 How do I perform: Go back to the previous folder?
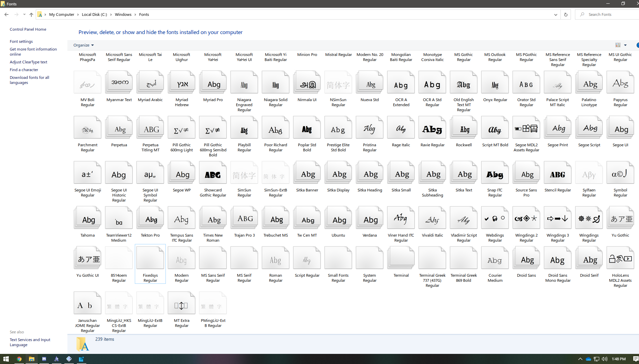[x=6, y=14]
